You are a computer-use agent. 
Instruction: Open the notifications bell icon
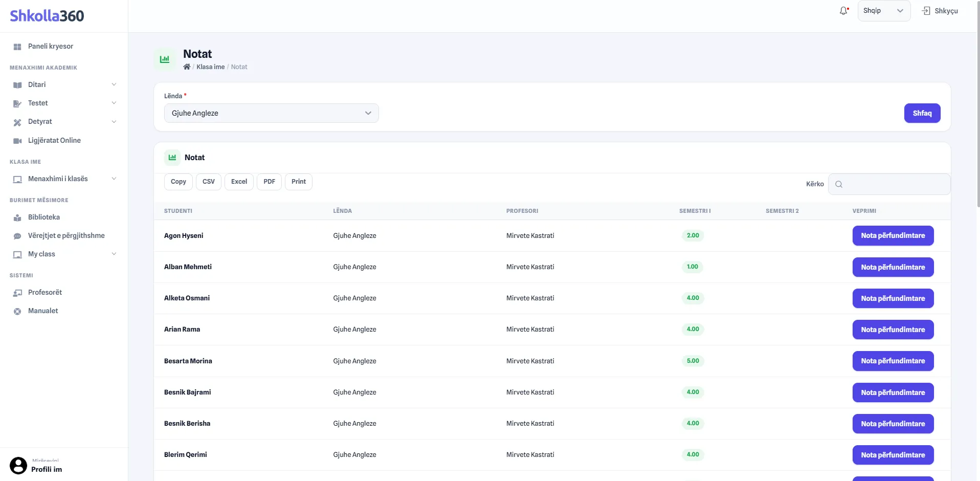(x=844, y=11)
